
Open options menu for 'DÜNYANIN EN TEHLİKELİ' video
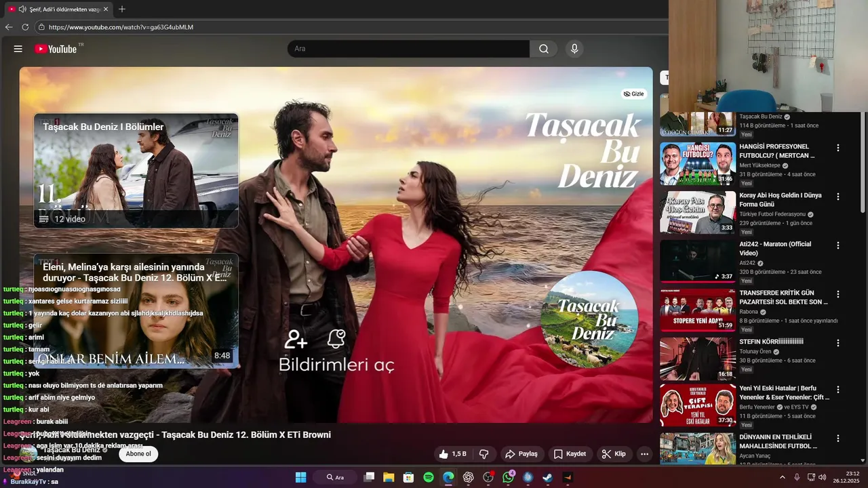(837, 439)
